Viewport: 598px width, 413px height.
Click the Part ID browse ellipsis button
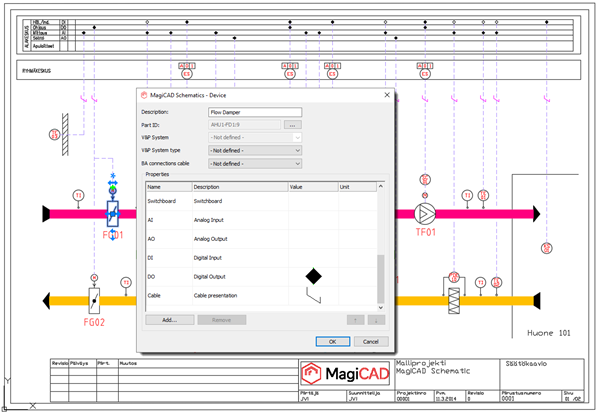tap(293, 125)
